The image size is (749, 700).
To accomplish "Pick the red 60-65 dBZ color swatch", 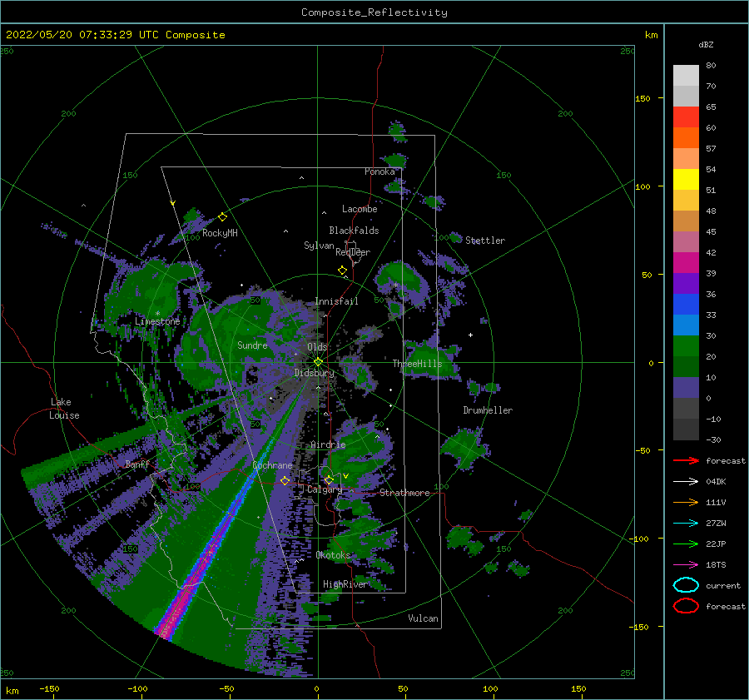I will click(x=686, y=117).
